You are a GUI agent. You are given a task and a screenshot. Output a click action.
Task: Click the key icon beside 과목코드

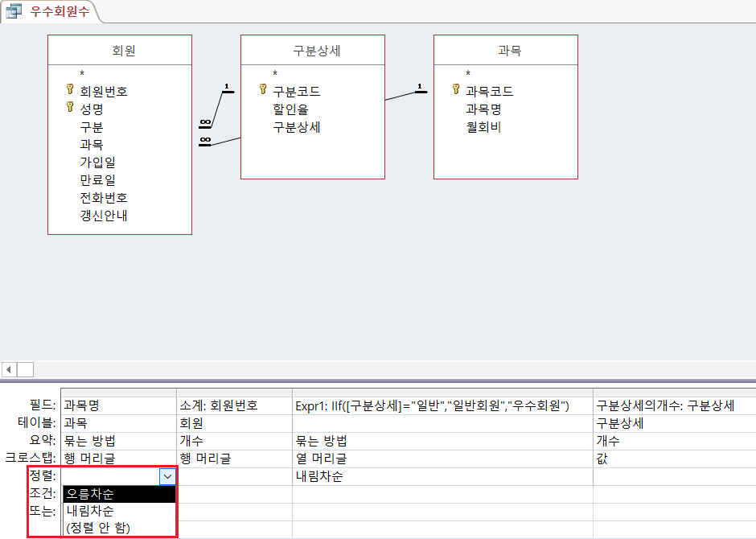point(456,90)
